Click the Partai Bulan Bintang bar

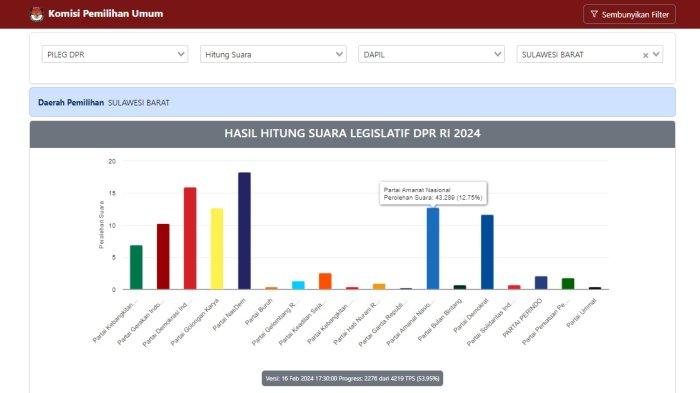460,287
